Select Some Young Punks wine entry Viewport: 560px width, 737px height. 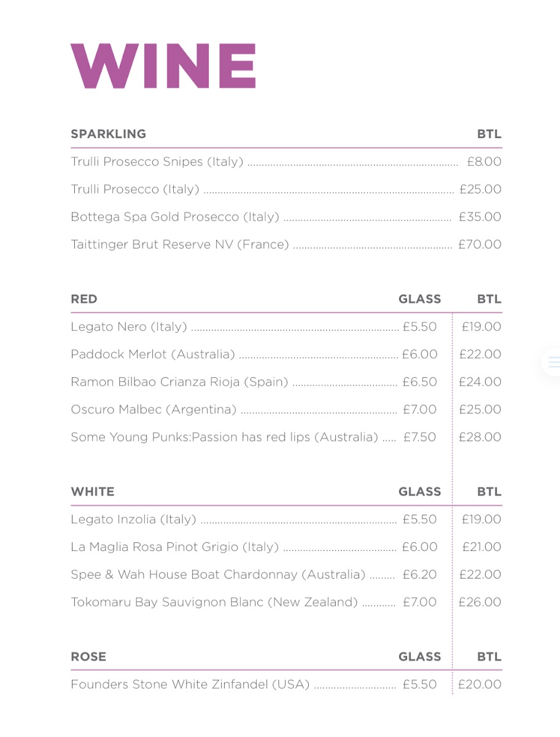click(224, 437)
